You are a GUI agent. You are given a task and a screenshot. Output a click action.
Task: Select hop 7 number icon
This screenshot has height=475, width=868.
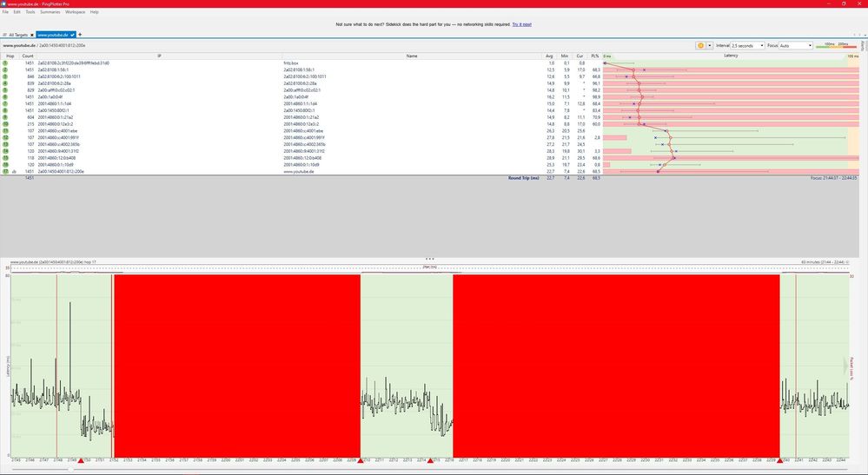click(5, 103)
